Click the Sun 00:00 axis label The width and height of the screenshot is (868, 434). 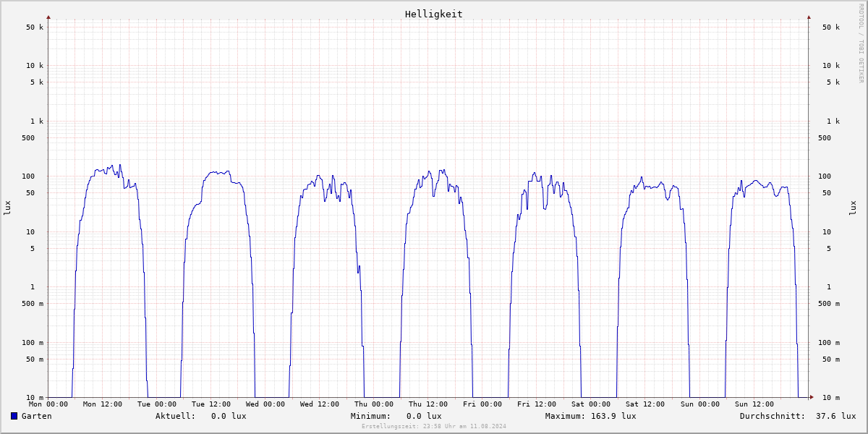699,404
